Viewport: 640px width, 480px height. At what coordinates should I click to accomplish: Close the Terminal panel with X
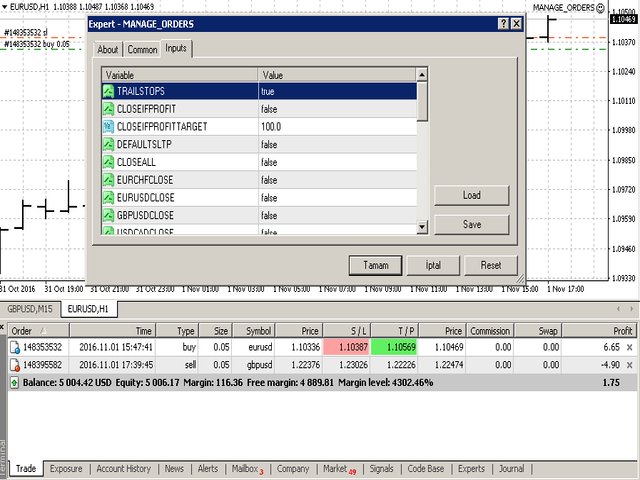pos(2,327)
